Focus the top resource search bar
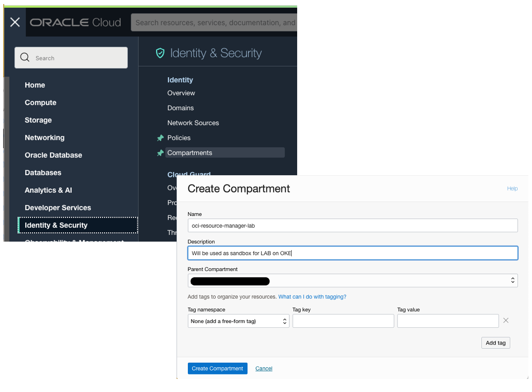This screenshot has width=532, height=392. coord(214,23)
